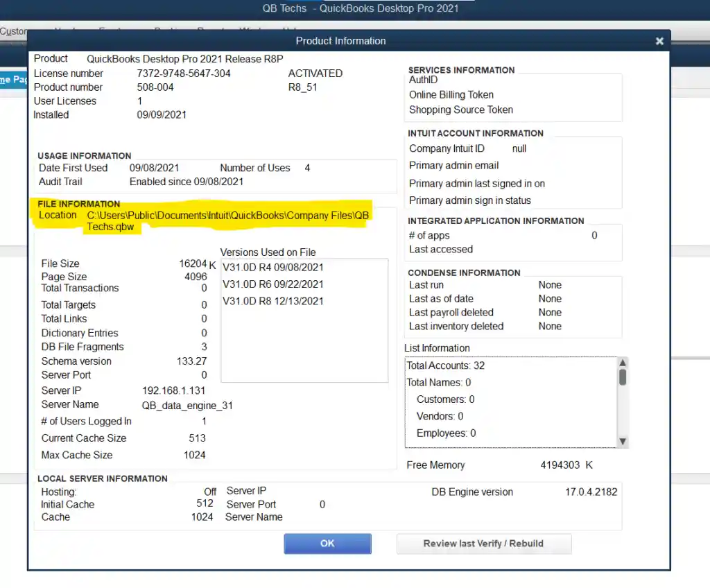Click the OK button
Image resolution: width=710 pixels, height=588 pixels.
(x=327, y=543)
